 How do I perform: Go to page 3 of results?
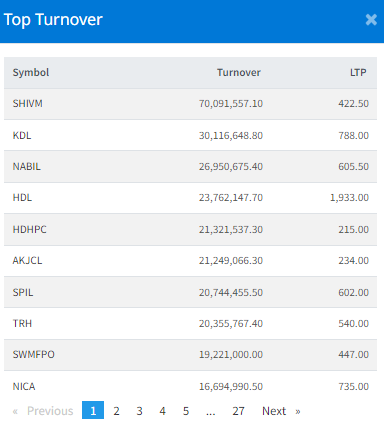(139, 411)
